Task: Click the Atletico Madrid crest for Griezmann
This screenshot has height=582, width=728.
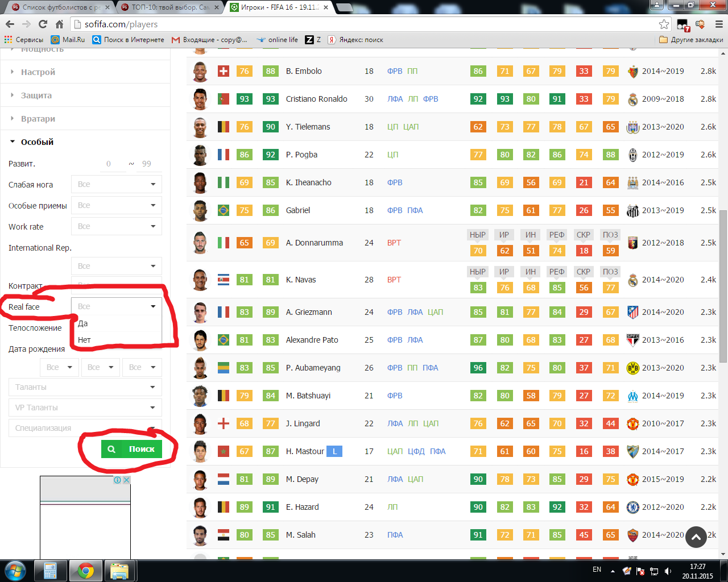Action: pos(633,312)
